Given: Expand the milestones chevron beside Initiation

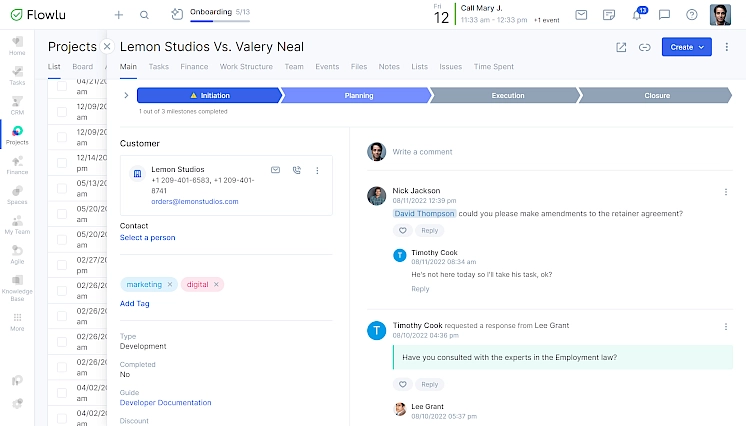Looking at the screenshot, I should point(126,96).
